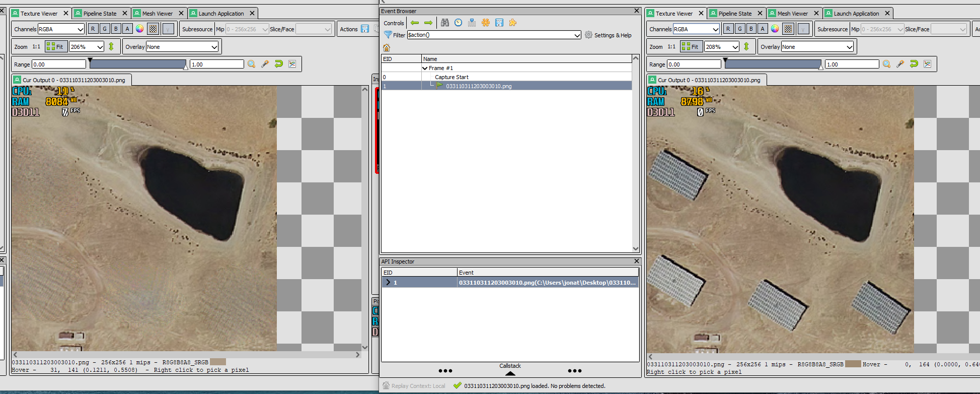This screenshot has width=980, height=394.
Task: Click the Fit zoom button in left viewer
Action: pyautogui.click(x=55, y=47)
